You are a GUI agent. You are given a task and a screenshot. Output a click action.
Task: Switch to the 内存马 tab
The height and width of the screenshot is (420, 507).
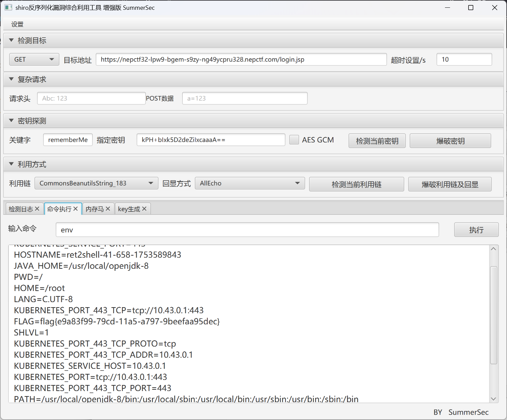(94, 209)
